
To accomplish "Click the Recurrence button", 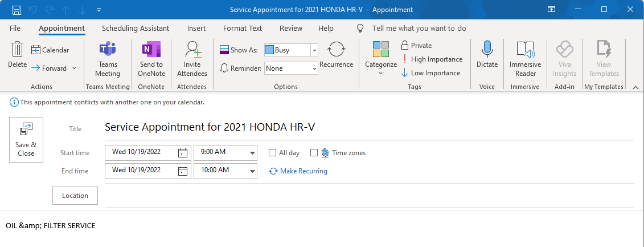I will pos(337,55).
